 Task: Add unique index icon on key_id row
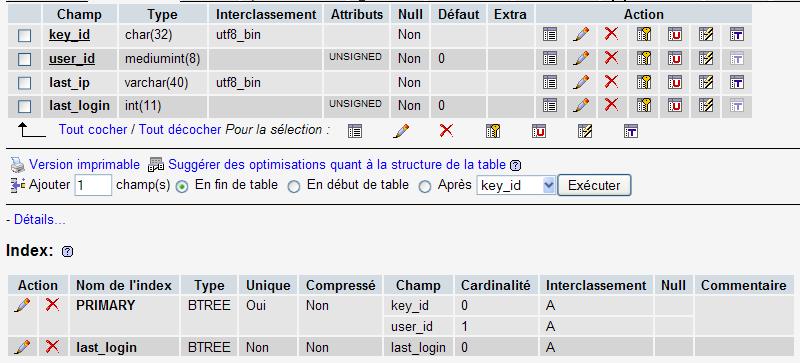[674, 35]
